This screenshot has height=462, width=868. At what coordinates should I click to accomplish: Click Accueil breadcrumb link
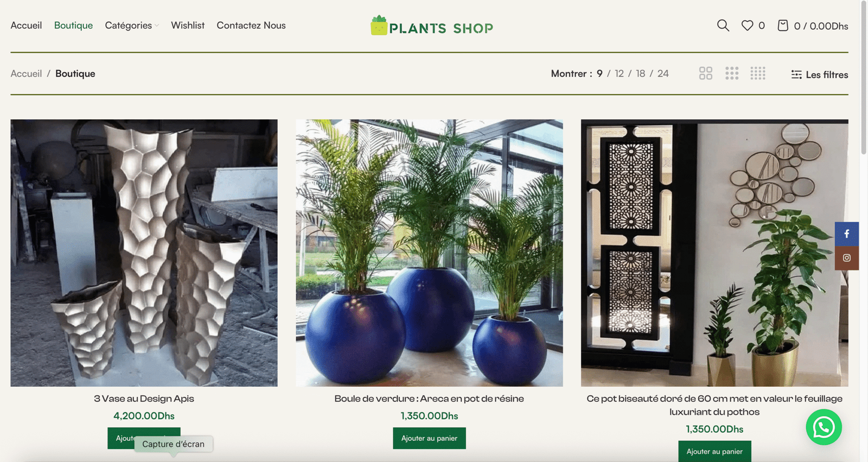[26, 73]
